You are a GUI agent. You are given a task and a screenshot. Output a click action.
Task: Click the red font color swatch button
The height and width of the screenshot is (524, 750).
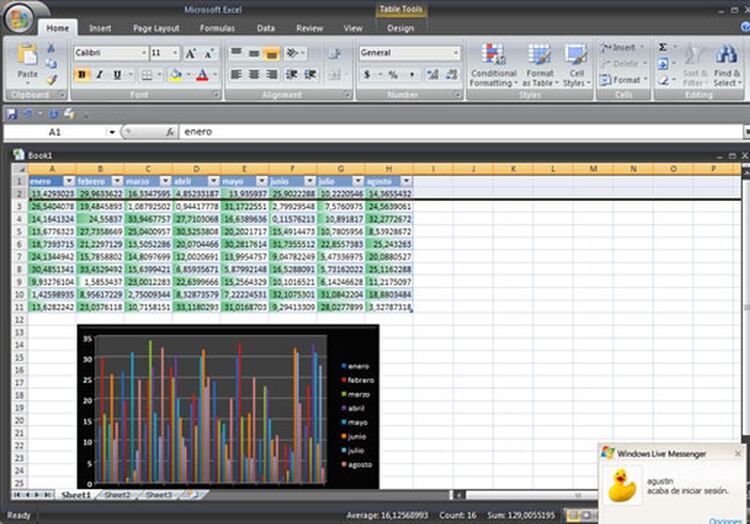coord(203,75)
